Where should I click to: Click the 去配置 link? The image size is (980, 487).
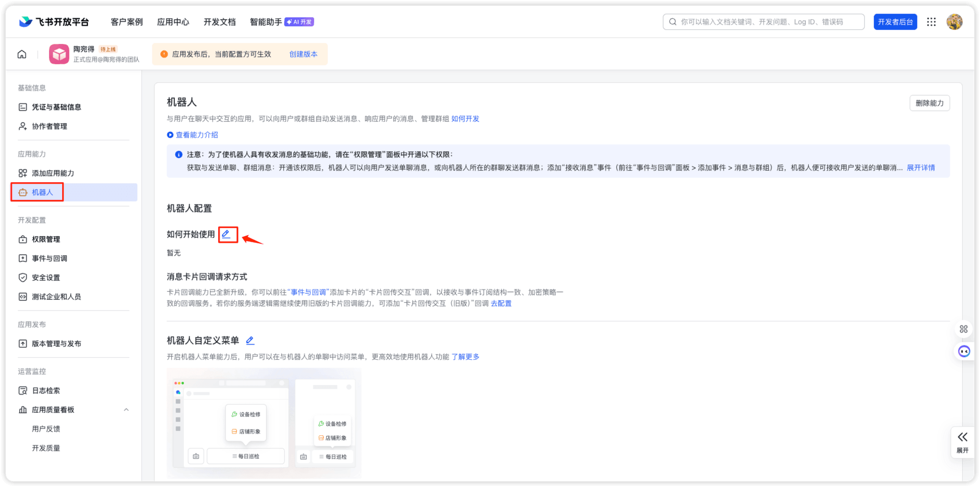(501, 303)
